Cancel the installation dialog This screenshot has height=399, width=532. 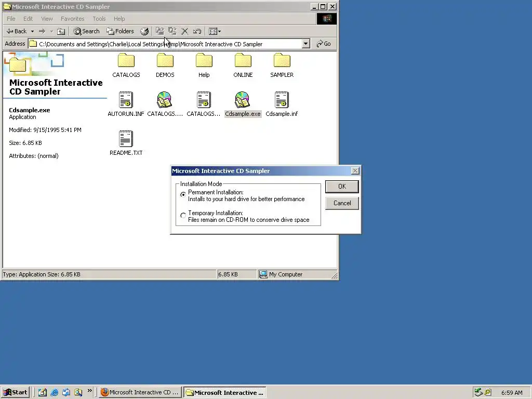click(x=342, y=203)
